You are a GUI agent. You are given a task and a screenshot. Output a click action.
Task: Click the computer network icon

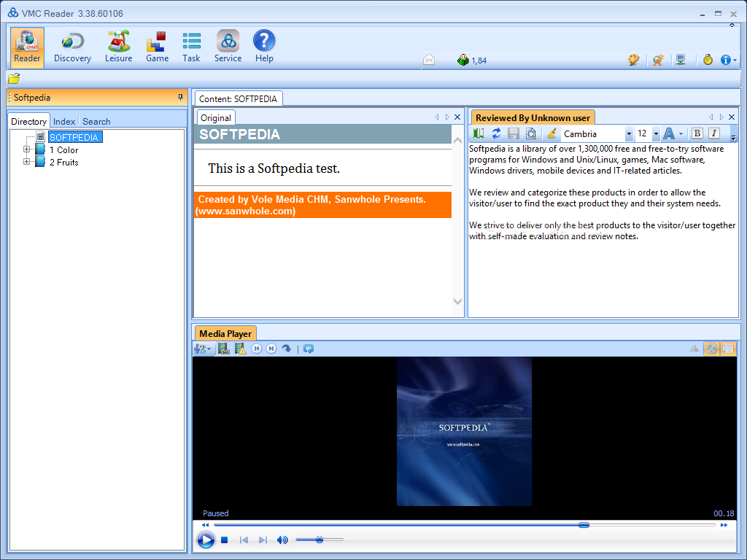pos(681,60)
